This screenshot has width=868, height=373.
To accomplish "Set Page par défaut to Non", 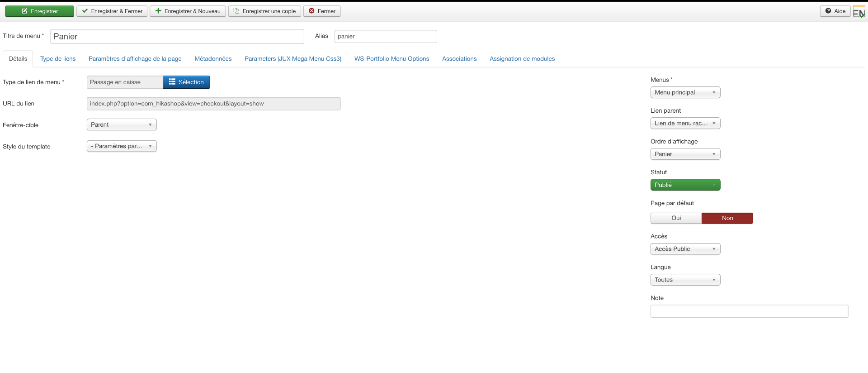I will pos(727,218).
